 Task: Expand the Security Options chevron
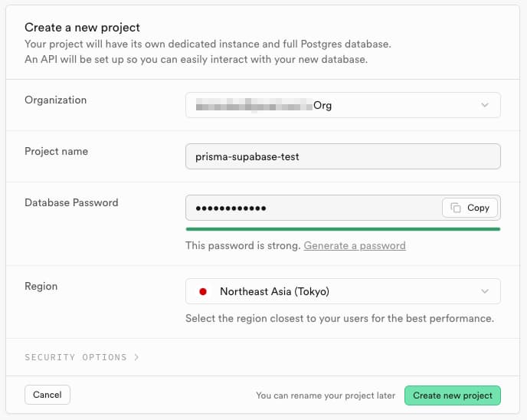pos(136,357)
